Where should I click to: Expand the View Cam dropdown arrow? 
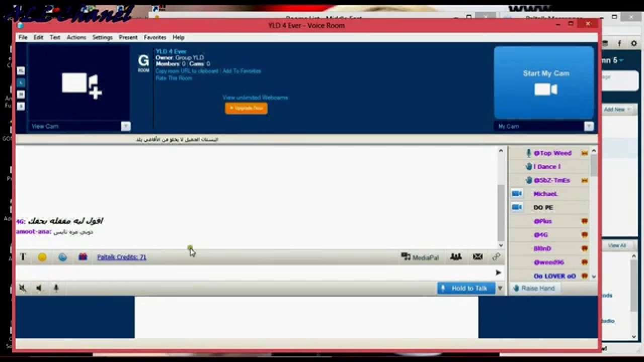tap(125, 126)
